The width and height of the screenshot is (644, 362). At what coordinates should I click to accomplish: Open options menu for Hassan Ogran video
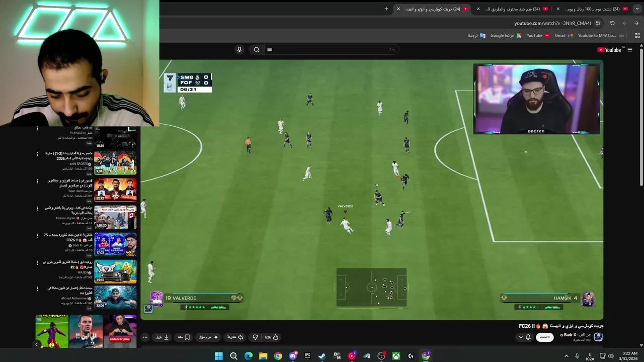(37, 209)
